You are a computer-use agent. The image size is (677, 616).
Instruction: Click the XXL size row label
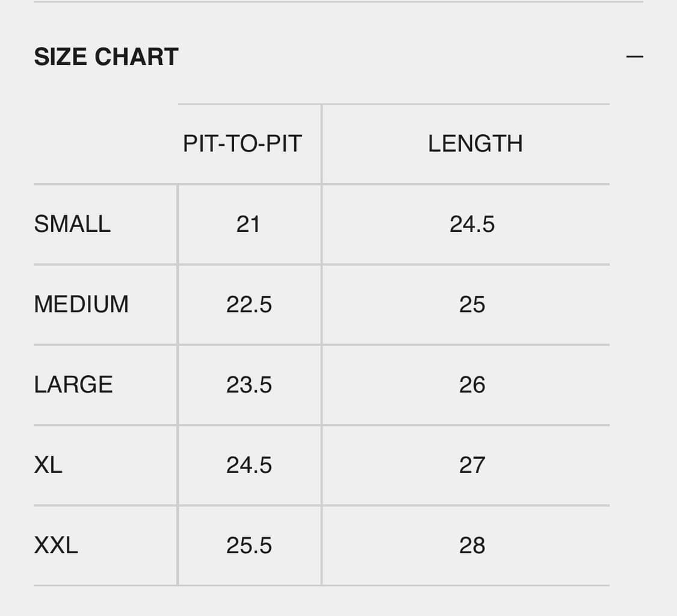pos(56,546)
